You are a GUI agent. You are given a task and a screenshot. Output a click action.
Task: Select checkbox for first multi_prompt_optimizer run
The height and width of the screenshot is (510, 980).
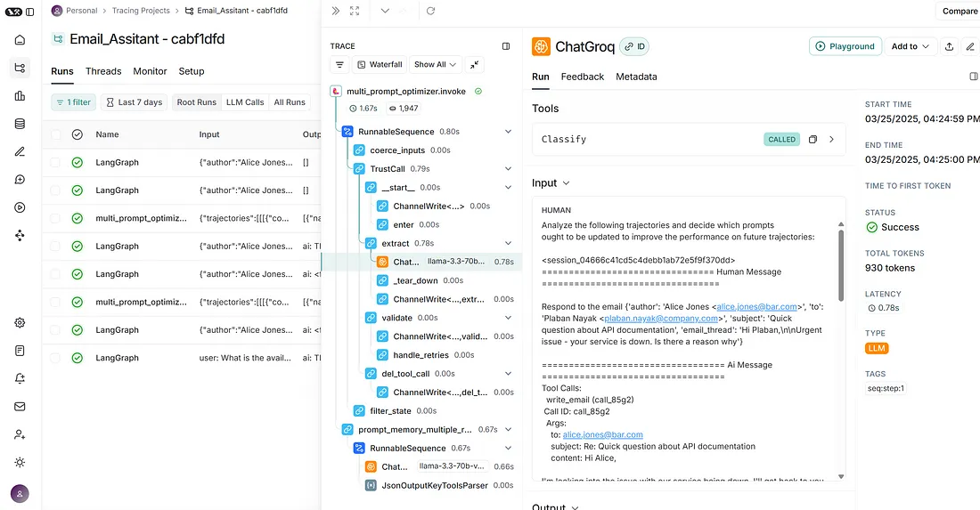56,218
